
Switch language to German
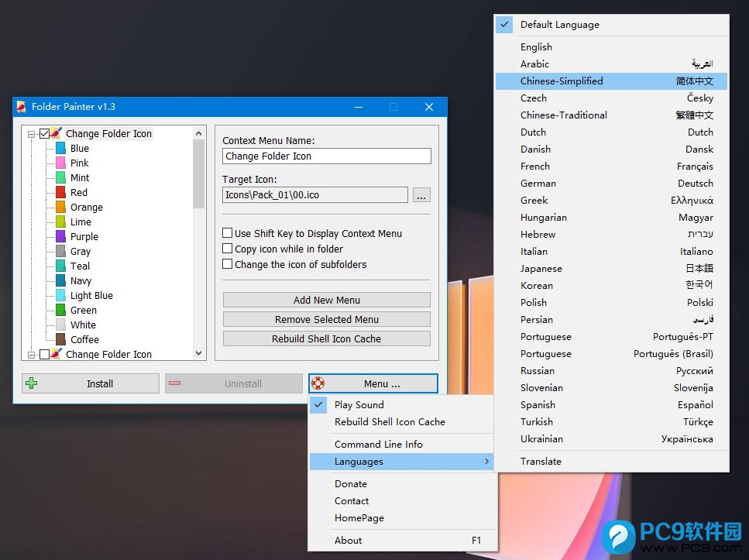(x=611, y=184)
